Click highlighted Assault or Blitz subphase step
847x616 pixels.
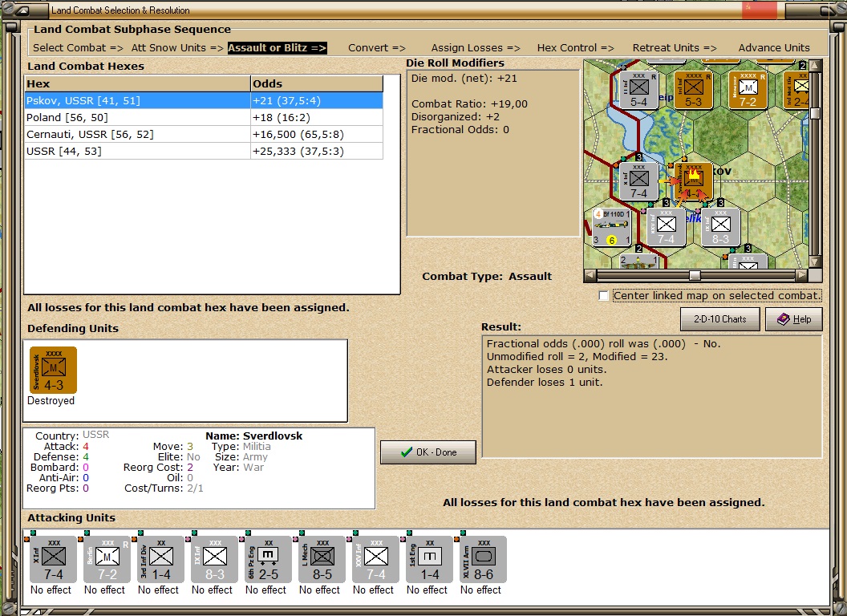[277, 47]
